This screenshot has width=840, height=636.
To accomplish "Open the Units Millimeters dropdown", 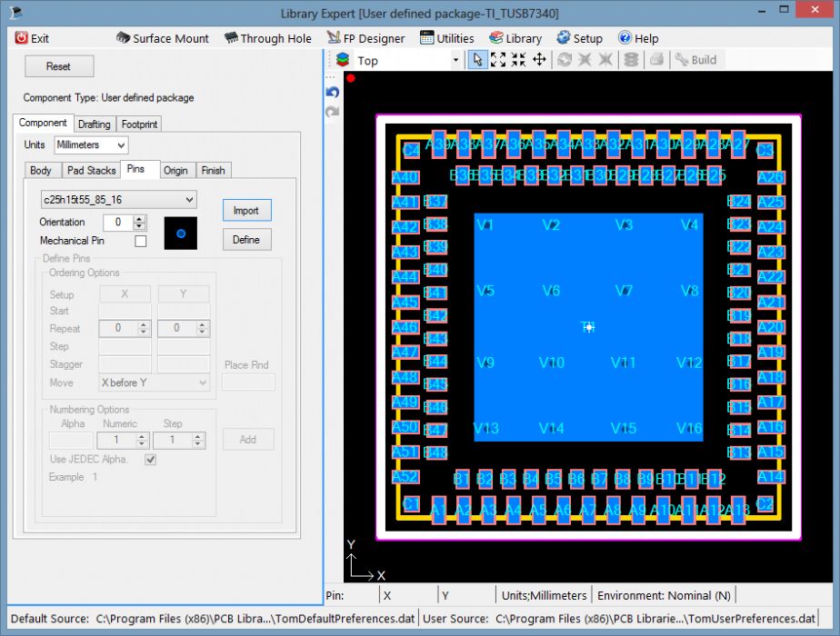I will click(x=91, y=145).
